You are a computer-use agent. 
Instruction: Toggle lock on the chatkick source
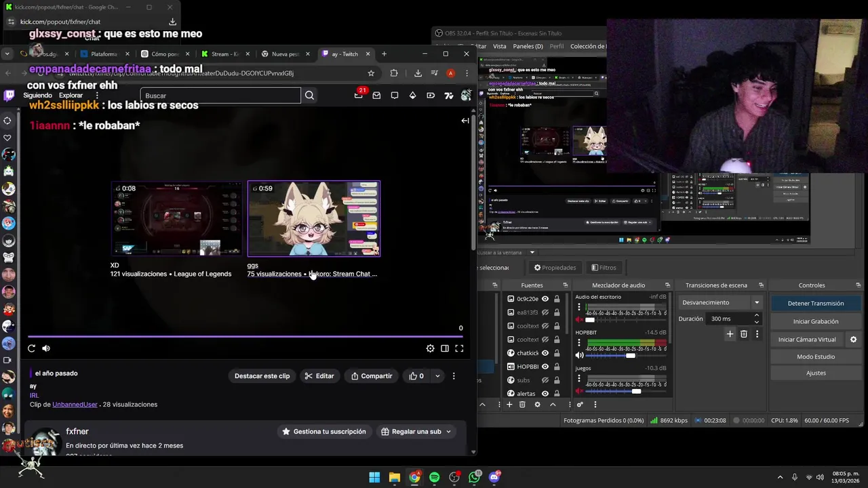557,353
